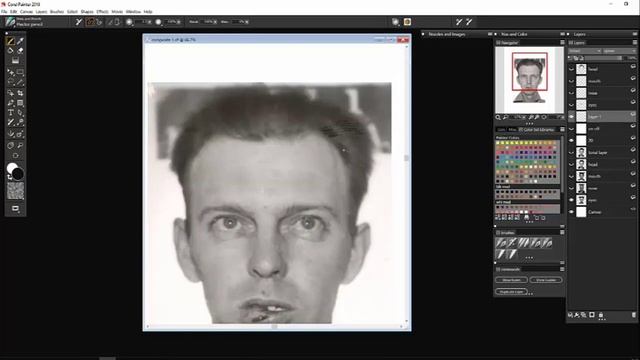Open the Select menu

[x=72, y=12]
